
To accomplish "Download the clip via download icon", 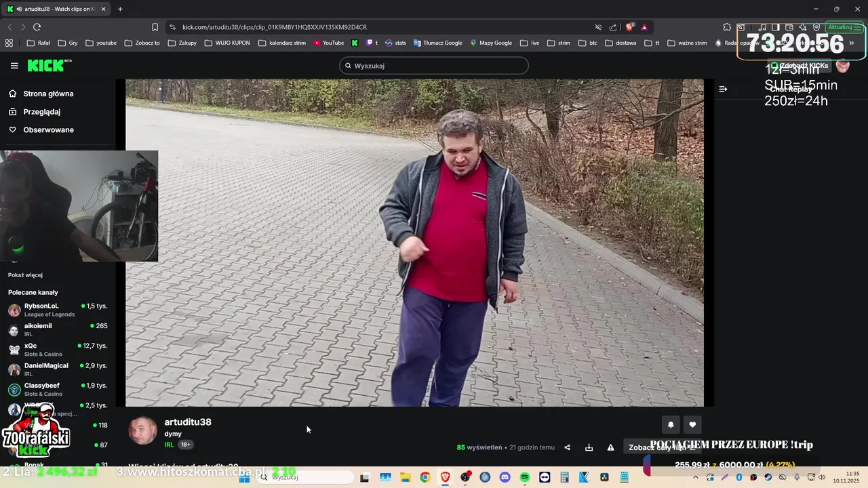I will [x=589, y=447].
